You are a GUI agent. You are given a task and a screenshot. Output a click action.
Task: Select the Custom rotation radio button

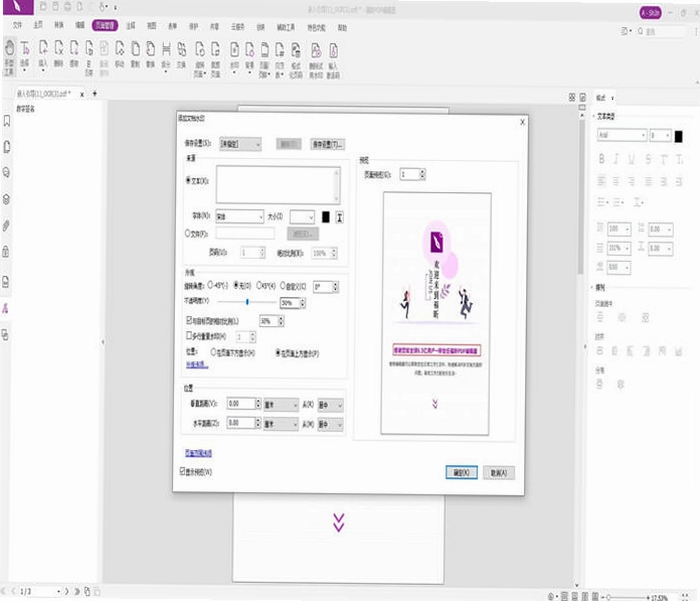[283, 286]
